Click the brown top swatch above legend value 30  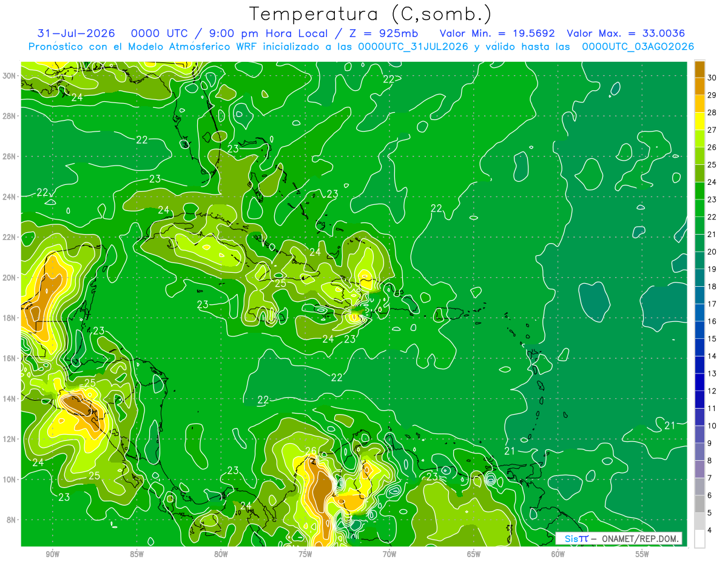pos(699,69)
